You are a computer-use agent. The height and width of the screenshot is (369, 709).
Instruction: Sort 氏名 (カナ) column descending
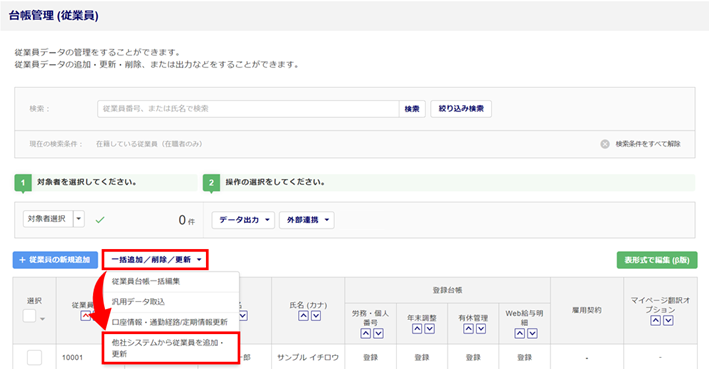(316, 316)
